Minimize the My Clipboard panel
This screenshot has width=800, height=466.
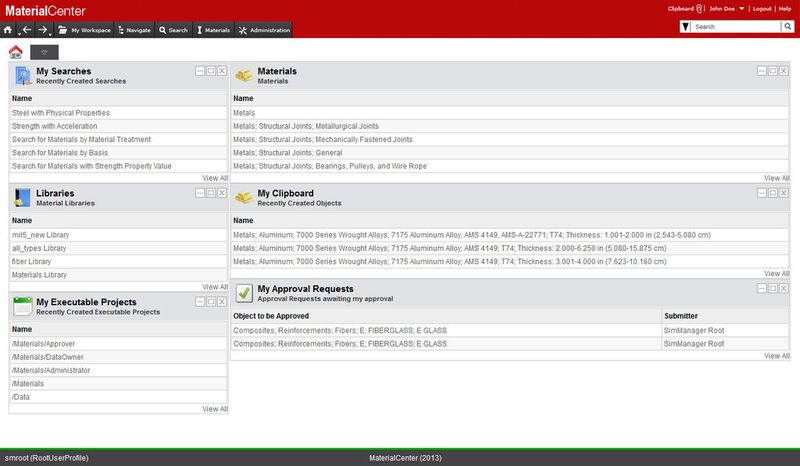pos(762,193)
